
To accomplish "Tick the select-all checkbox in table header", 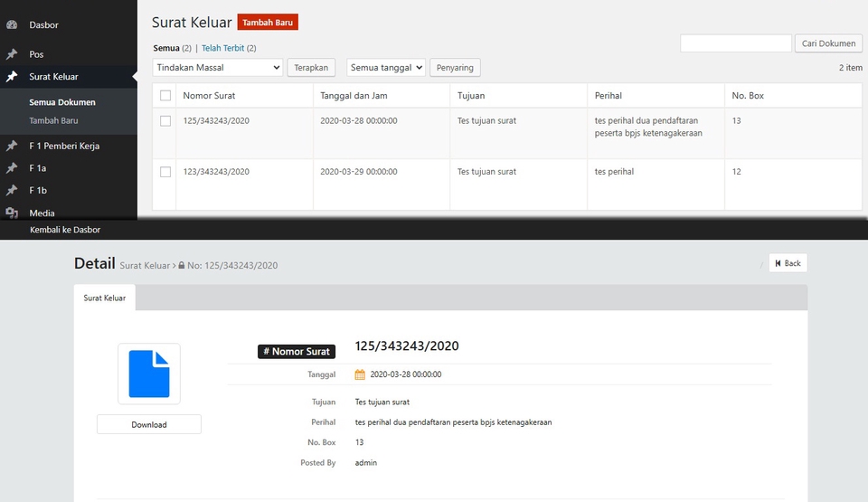I will (165, 95).
